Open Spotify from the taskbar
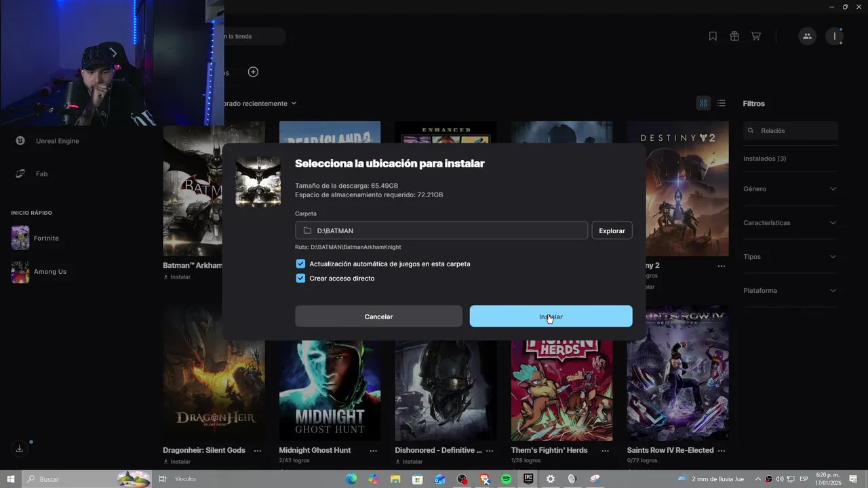 (506, 479)
